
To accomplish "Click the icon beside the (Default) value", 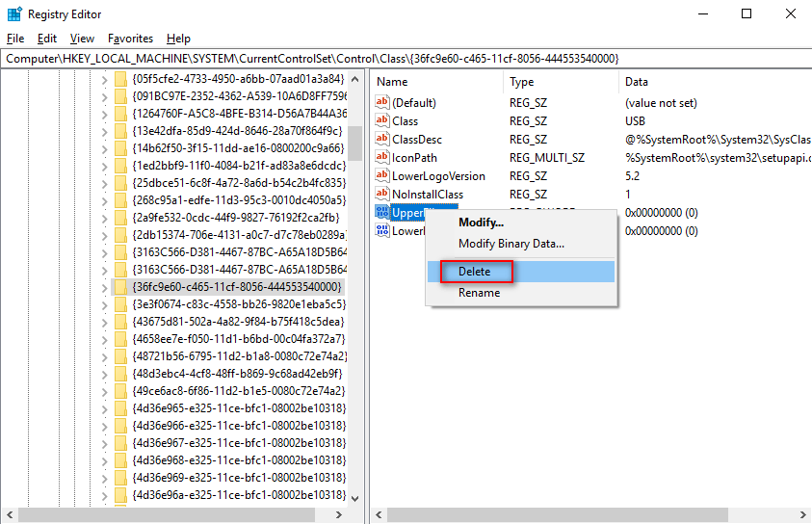I will 382,103.
